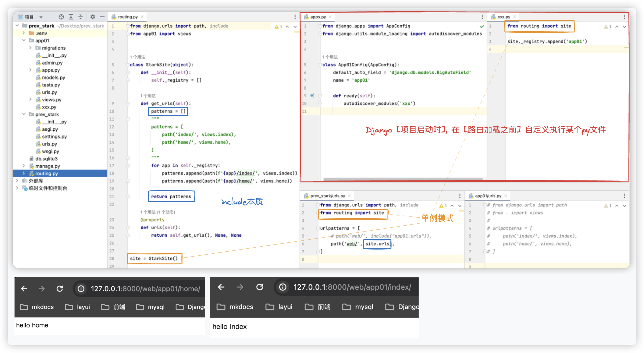644x353 pixels.
Task: Open project panel settings gear
Action: click(92, 17)
